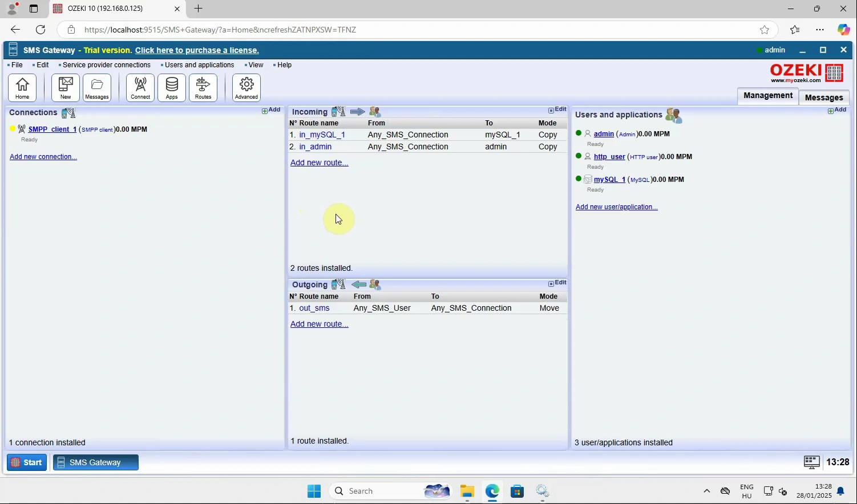Viewport: 857px width, 504px height.
Task: Bookmark this page with the star icon
Action: 765,30
